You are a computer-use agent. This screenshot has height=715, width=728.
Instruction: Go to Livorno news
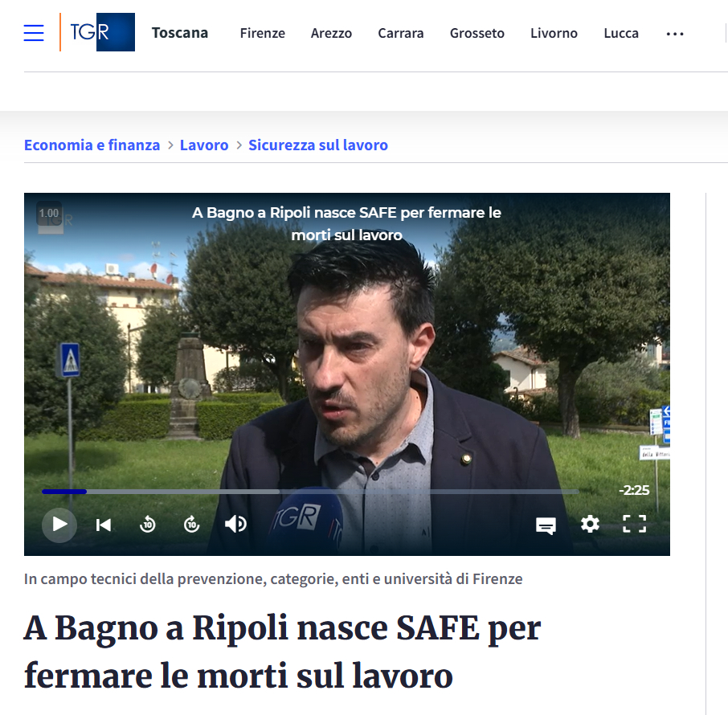point(554,34)
